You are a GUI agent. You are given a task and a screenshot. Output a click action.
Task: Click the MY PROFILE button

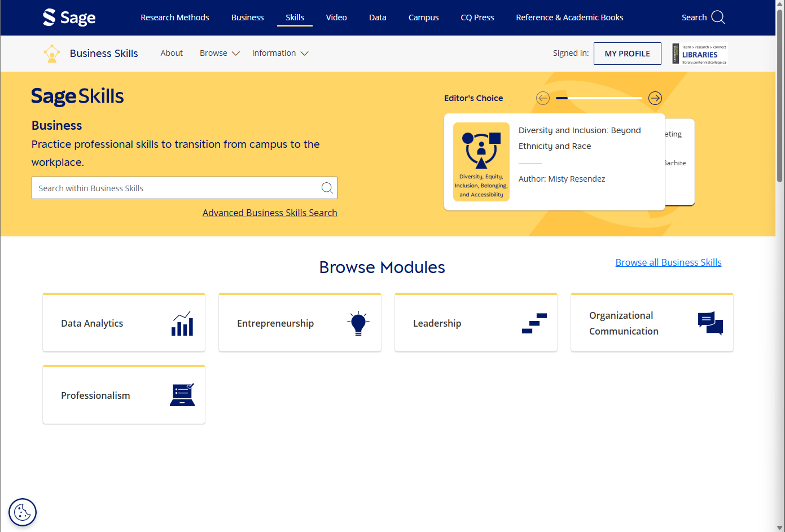click(627, 54)
